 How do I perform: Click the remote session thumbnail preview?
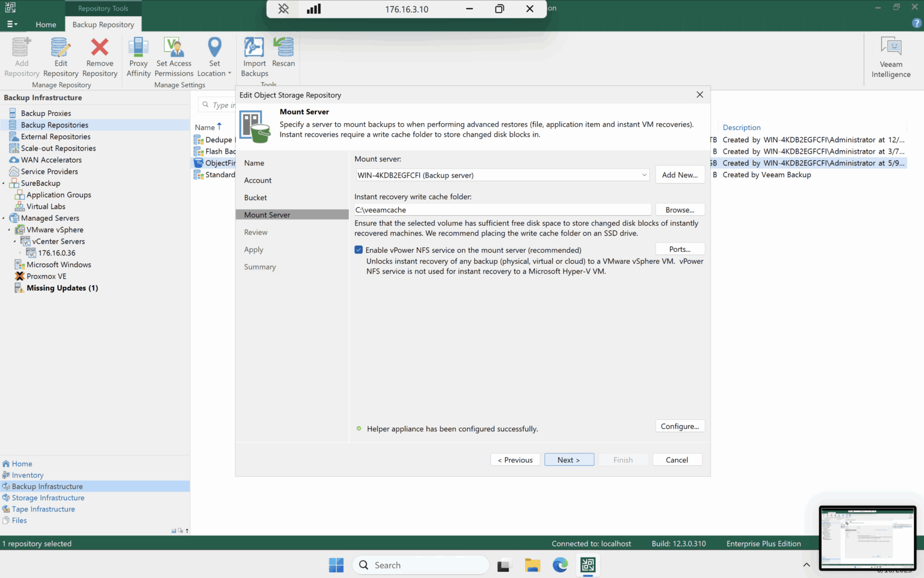pos(867,538)
